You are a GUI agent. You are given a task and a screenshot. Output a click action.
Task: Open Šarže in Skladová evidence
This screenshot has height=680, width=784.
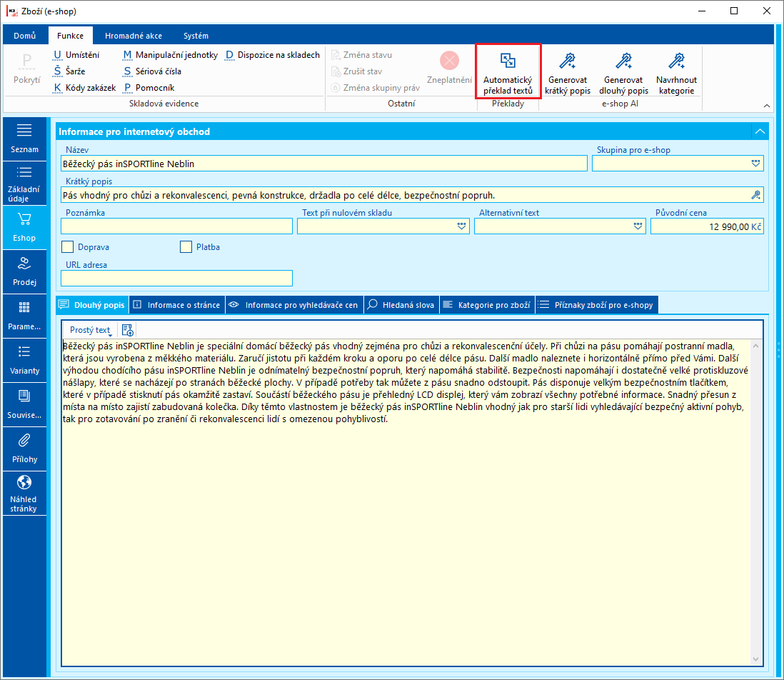[x=69, y=71]
